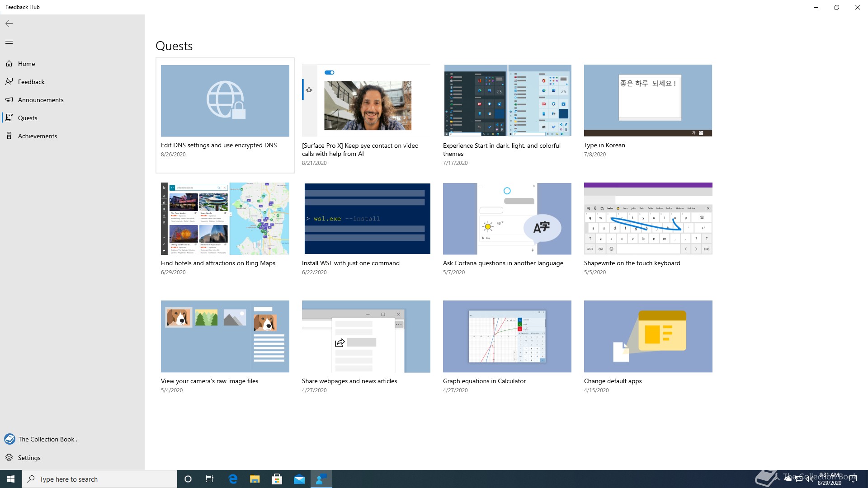The width and height of the screenshot is (868, 488).
Task: Open the Install WSL quest thumbnail
Action: (366, 219)
